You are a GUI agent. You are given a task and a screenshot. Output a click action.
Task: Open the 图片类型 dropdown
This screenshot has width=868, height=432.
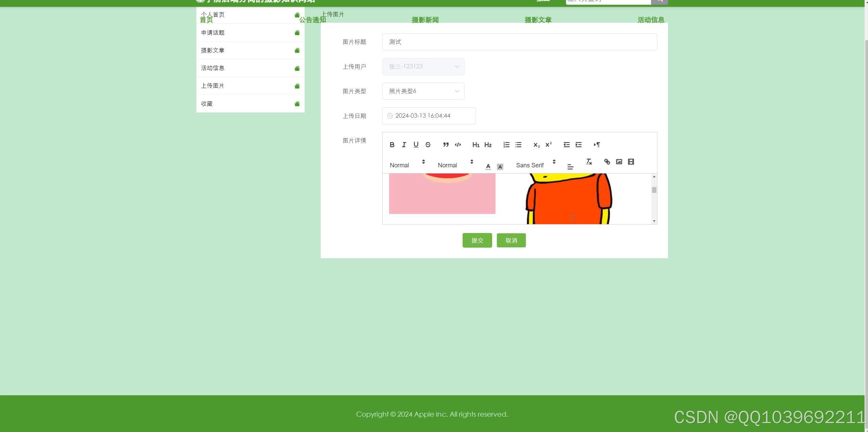[423, 91]
